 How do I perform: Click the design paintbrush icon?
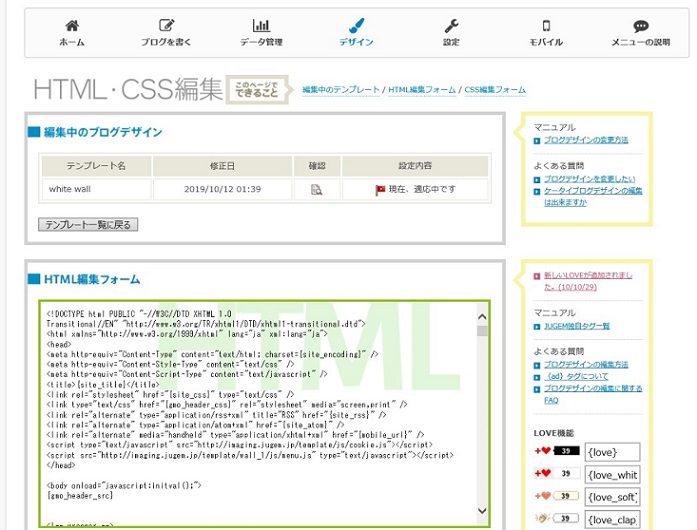pos(357,25)
